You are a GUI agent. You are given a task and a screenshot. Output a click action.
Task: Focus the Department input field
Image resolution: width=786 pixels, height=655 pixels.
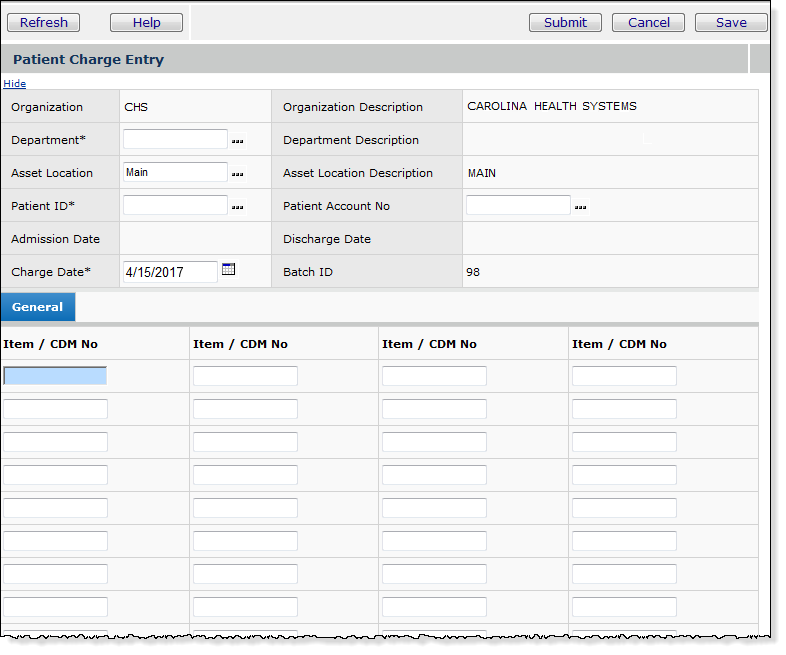pyautogui.click(x=175, y=139)
